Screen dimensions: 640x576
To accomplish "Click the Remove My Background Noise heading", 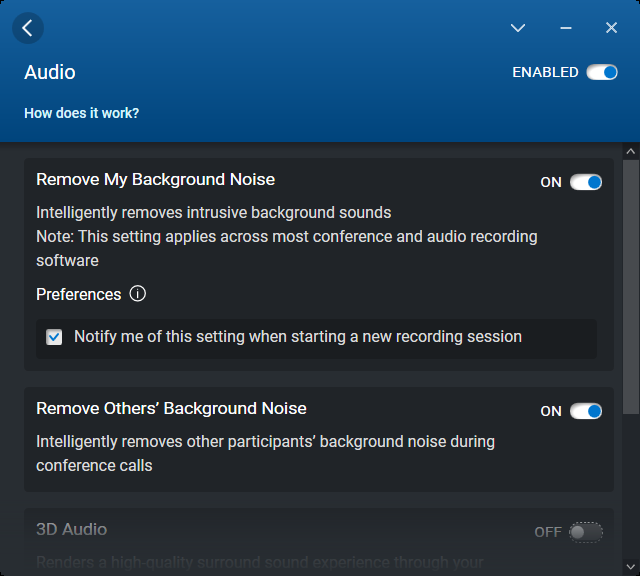I will pos(155,180).
